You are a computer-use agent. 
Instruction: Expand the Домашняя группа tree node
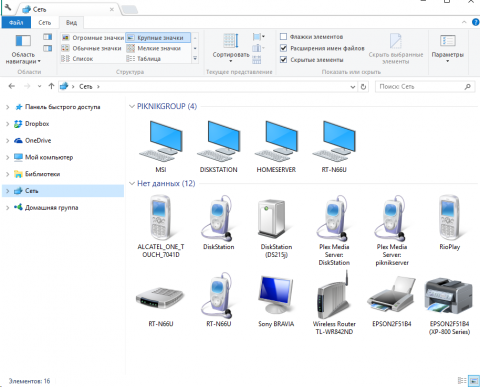(7, 208)
